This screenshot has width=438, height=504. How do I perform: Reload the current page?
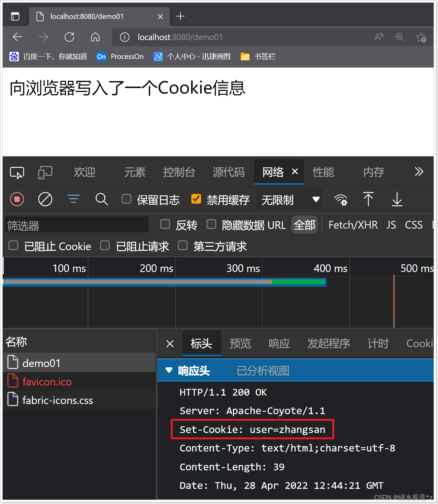pos(69,37)
